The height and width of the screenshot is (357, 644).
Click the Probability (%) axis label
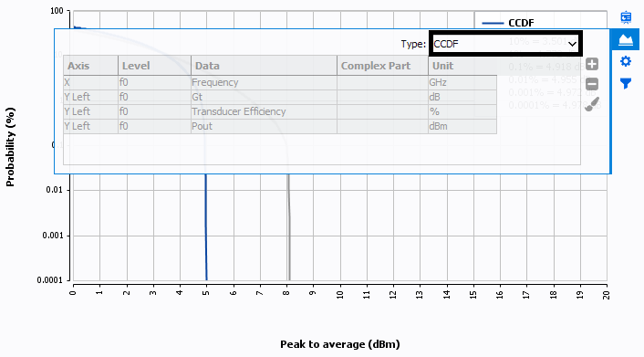pos(10,147)
